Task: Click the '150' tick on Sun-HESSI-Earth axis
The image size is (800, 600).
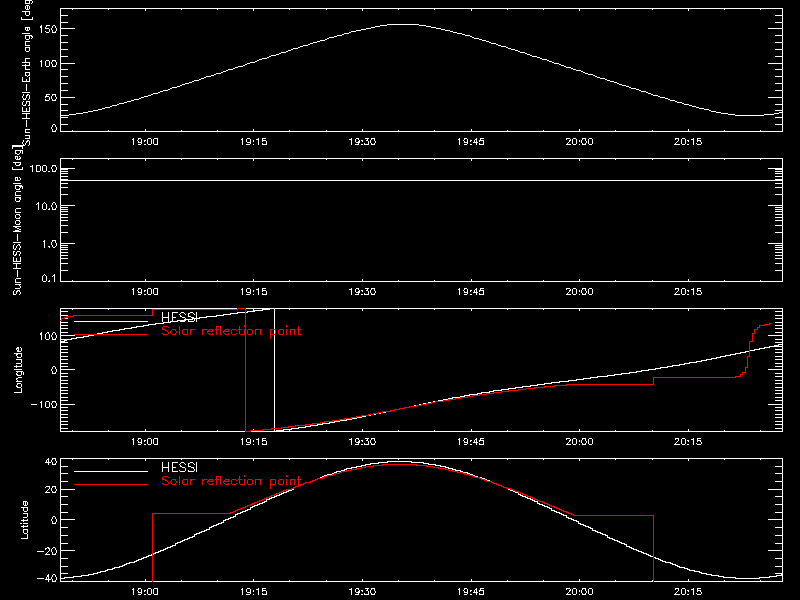Action: pyautogui.click(x=49, y=30)
